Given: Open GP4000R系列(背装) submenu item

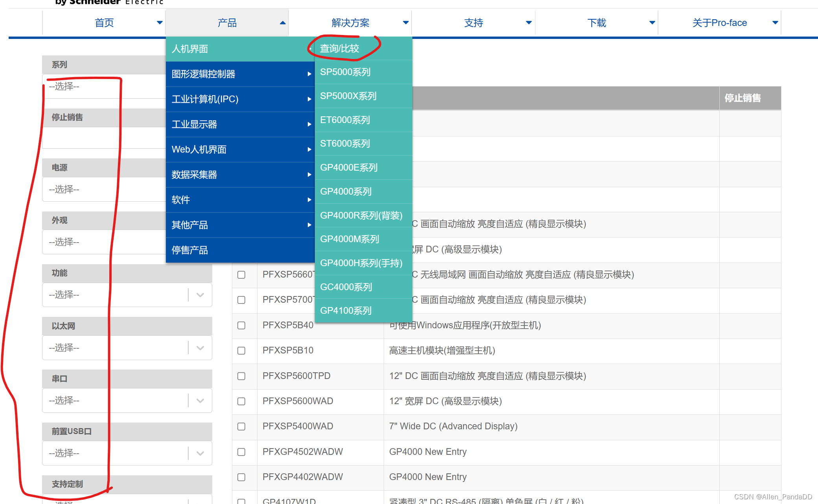Looking at the screenshot, I should [363, 215].
